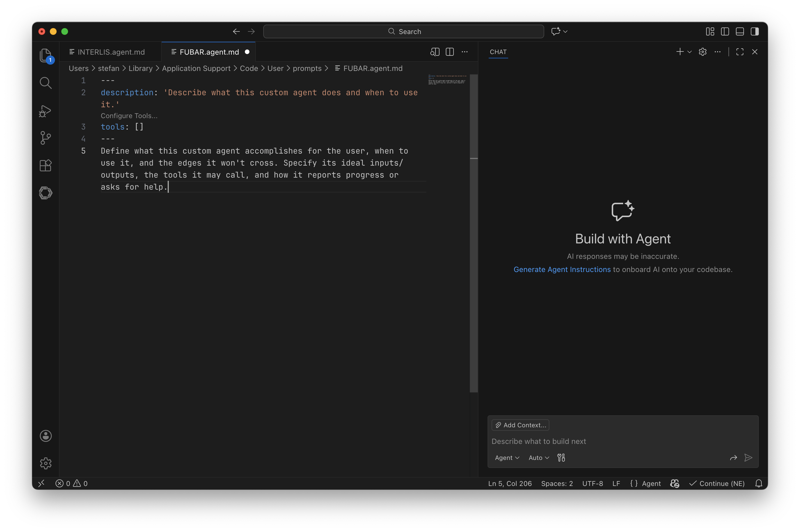The height and width of the screenshot is (532, 800).
Task: Open Customize Layout menu
Action: click(x=710, y=31)
